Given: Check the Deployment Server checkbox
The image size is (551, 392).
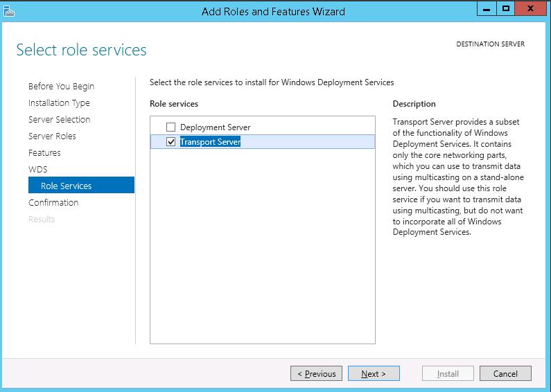Looking at the screenshot, I should pos(170,127).
